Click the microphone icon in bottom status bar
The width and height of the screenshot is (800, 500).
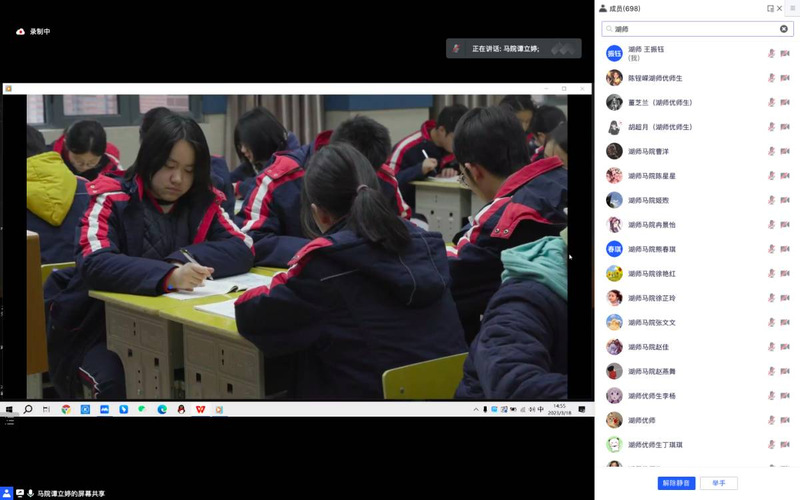tap(30, 493)
